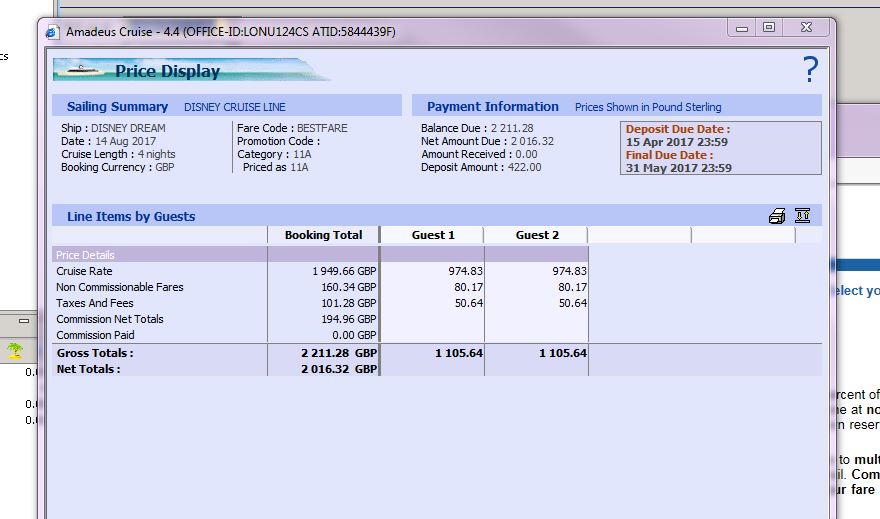Minimize the Amadeus Cruise window
Screen dimensions: 880x519
[742, 27]
